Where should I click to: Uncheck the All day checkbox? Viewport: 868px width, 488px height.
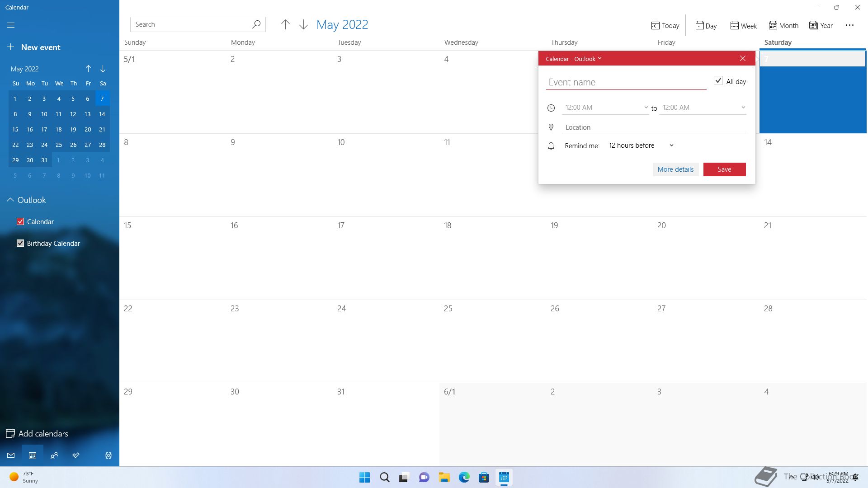click(718, 81)
